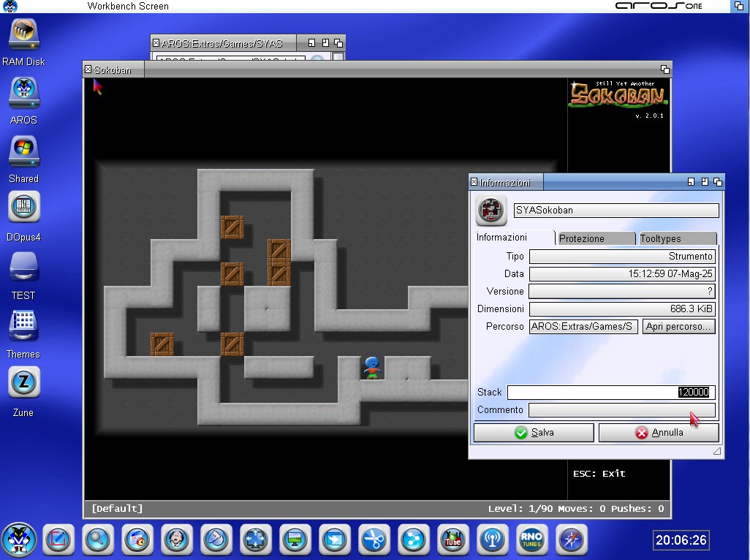This screenshot has height=560, width=750.
Task: Click inside the Stack value field
Action: 610,393
